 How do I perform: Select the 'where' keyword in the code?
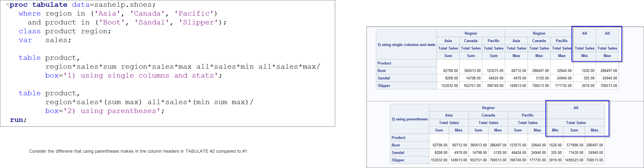30,14
